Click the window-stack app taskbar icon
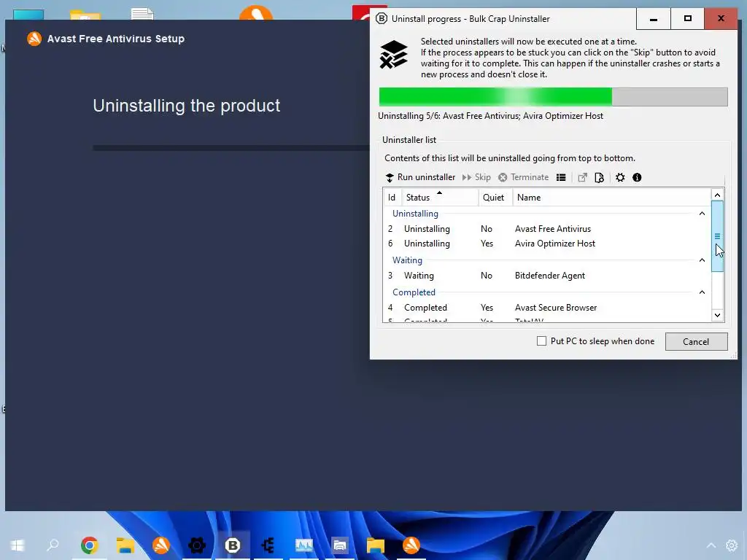This screenshot has width=747, height=560. click(x=340, y=545)
